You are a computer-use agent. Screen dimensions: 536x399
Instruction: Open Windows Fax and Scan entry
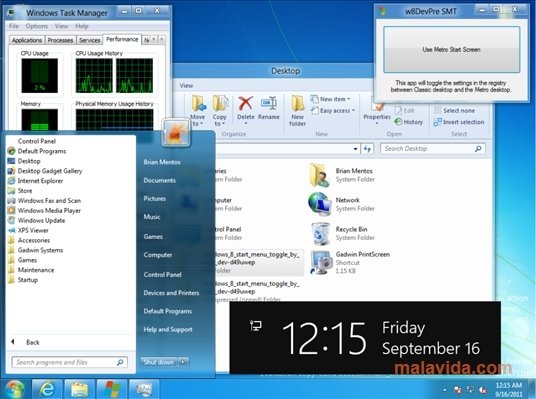45,201
